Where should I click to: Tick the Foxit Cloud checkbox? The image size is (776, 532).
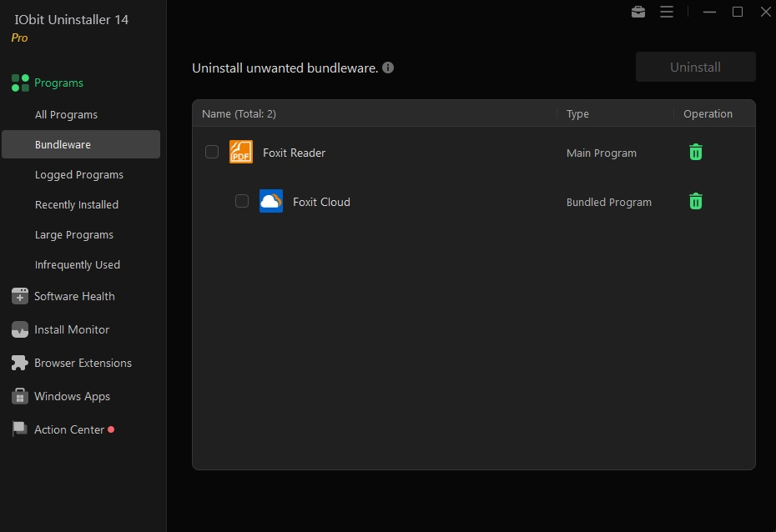[x=242, y=201]
